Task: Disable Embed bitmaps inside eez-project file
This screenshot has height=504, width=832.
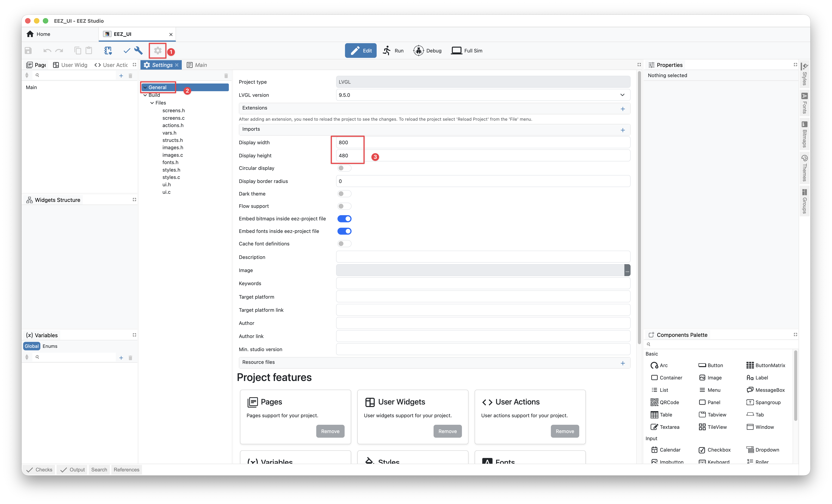Action: pos(344,219)
